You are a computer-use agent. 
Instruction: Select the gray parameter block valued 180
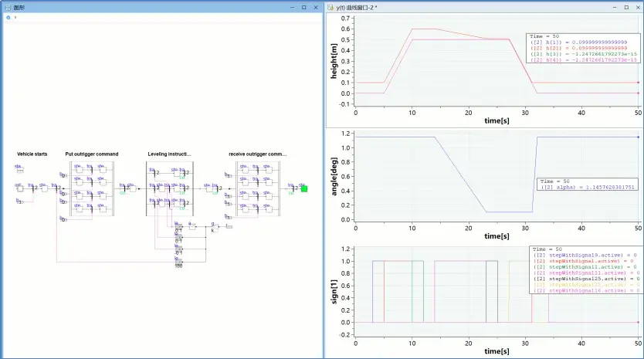tap(178, 261)
